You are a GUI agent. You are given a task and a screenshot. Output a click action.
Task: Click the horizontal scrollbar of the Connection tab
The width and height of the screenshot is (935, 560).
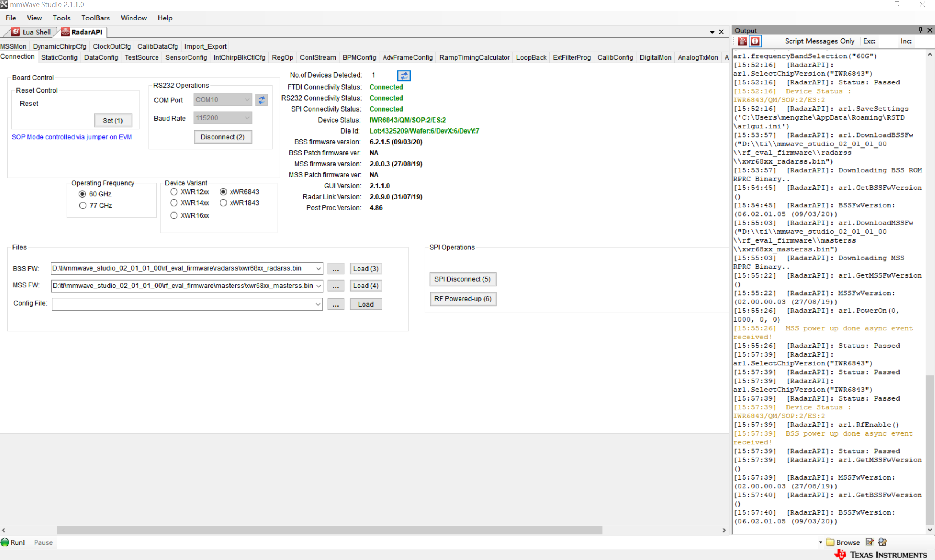pyautogui.click(x=329, y=530)
